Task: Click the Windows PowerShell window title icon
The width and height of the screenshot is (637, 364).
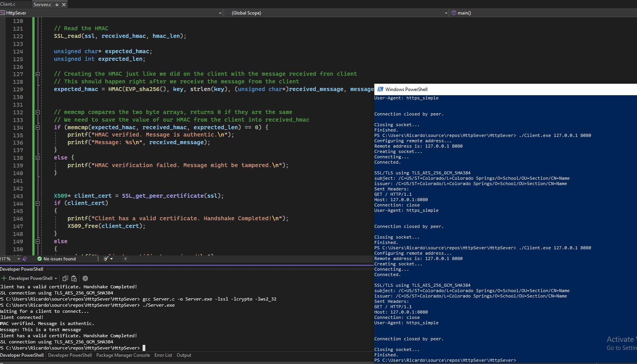Action: [380, 89]
